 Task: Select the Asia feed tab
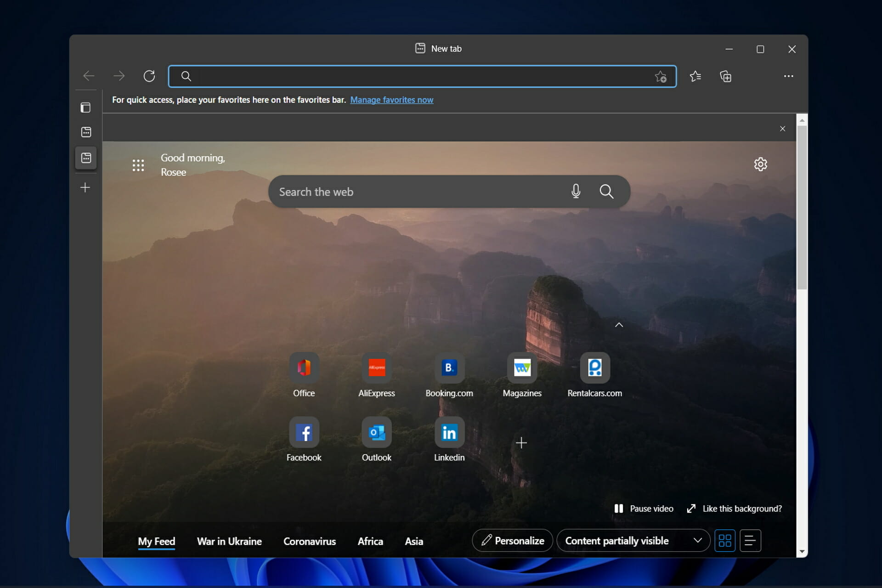point(414,542)
